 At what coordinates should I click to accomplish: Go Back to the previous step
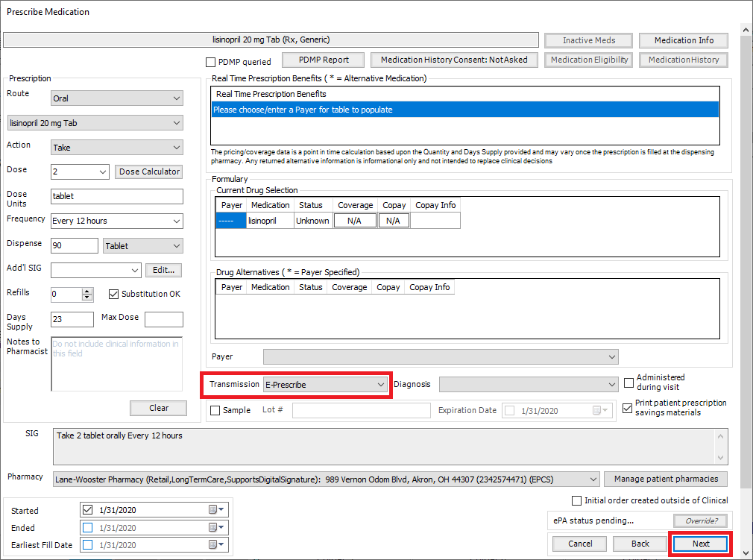640,544
